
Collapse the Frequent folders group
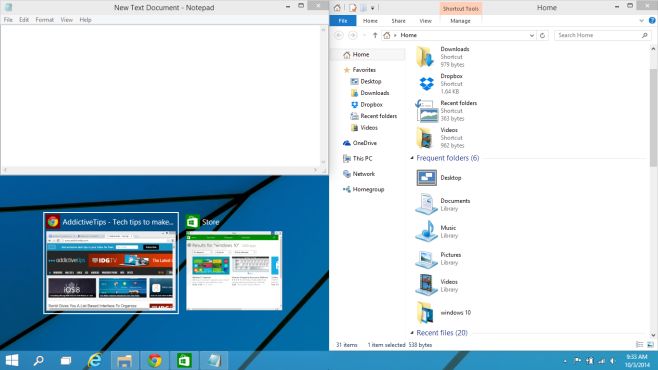point(412,158)
